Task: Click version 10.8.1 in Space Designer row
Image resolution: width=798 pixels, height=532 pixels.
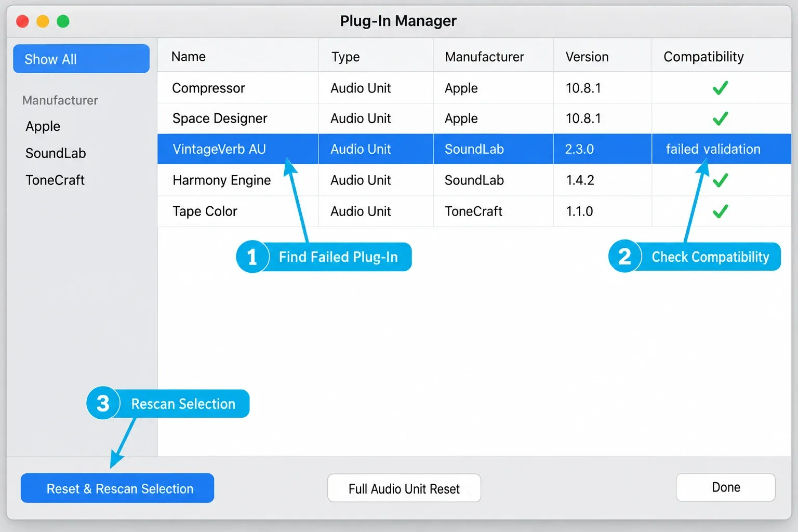Action: 583,118
